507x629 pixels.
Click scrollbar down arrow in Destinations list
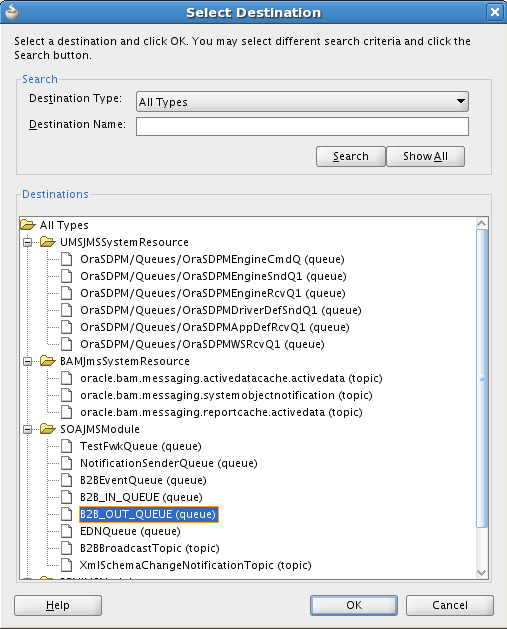(482, 573)
